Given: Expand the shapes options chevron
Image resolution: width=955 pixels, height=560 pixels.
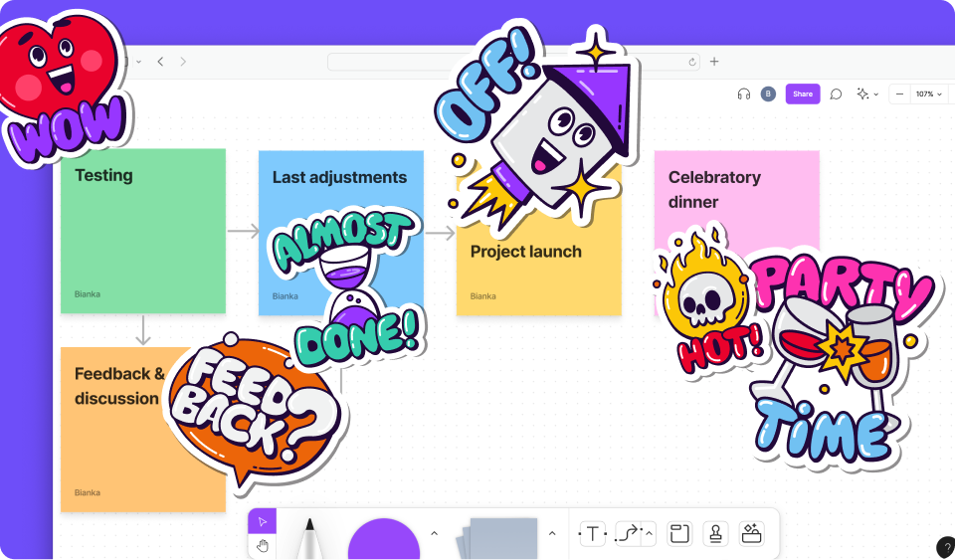Looking at the screenshot, I should click(x=434, y=534).
